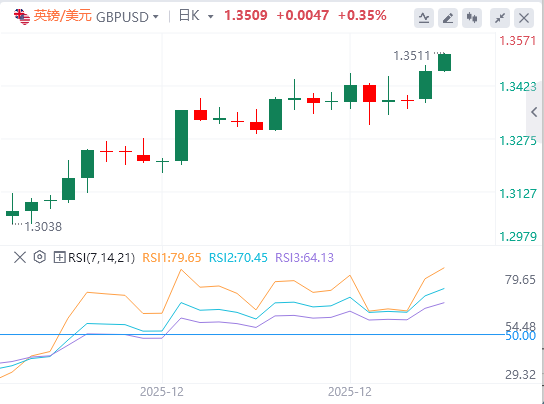Toggle the orange RSI1:79.65 line label
The width and height of the screenshot is (544, 404).
click(x=172, y=258)
